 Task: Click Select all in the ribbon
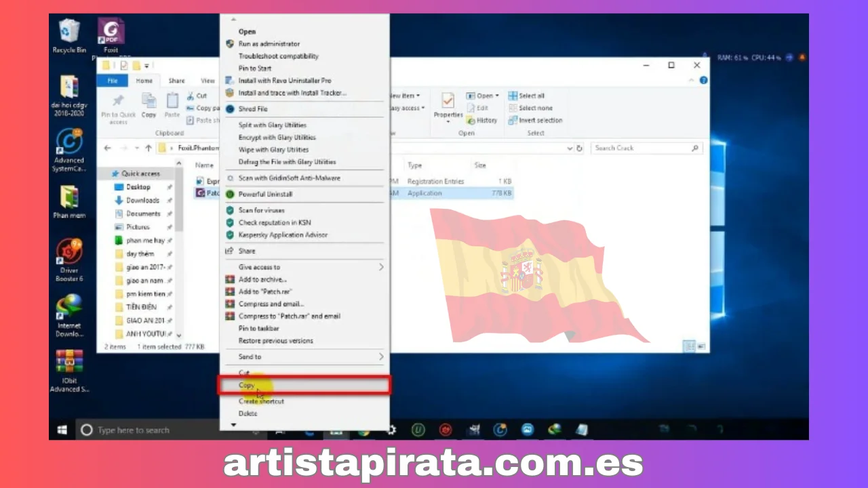[x=526, y=96]
